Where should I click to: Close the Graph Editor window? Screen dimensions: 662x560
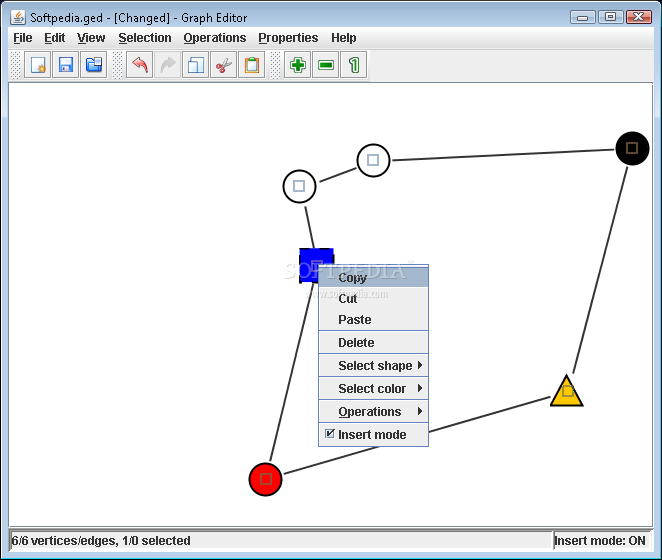click(x=639, y=17)
